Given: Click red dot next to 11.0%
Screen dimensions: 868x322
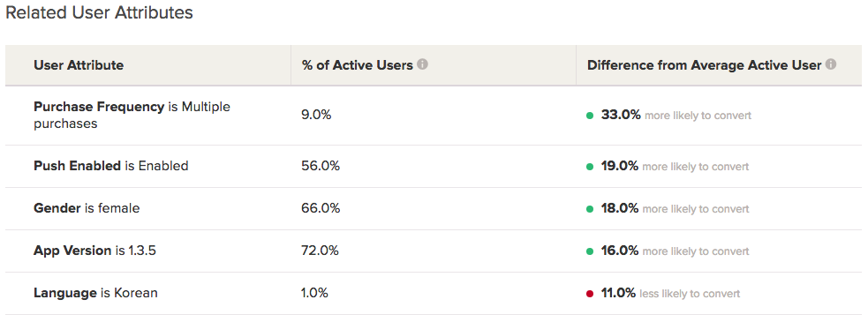Looking at the screenshot, I should coord(590,294).
